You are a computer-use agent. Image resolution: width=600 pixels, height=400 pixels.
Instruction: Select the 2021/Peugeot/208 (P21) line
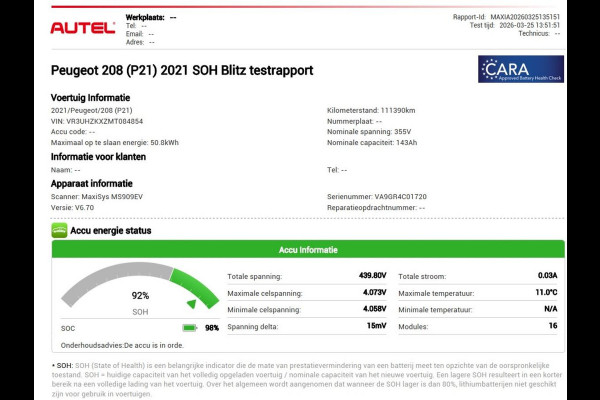91,110
